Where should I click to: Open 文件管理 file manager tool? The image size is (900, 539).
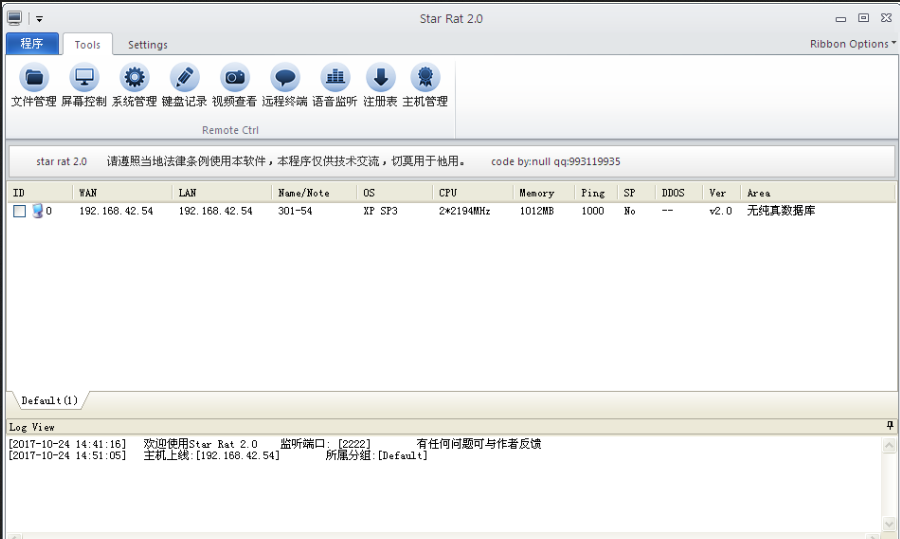pos(34,86)
